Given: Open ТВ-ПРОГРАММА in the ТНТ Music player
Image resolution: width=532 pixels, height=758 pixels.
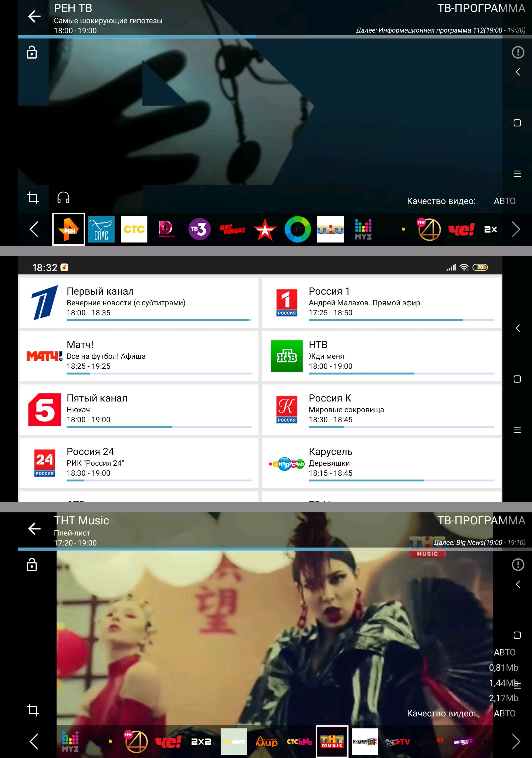Looking at the screenshot, I should tap(481, 521).
